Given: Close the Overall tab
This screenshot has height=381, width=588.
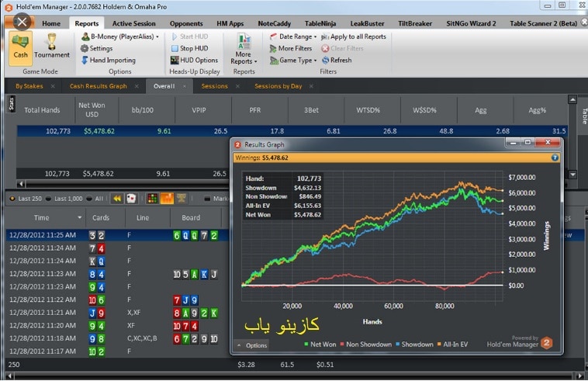Looking at the screenshot, I should pyautogui.click(x=185, y=86).
